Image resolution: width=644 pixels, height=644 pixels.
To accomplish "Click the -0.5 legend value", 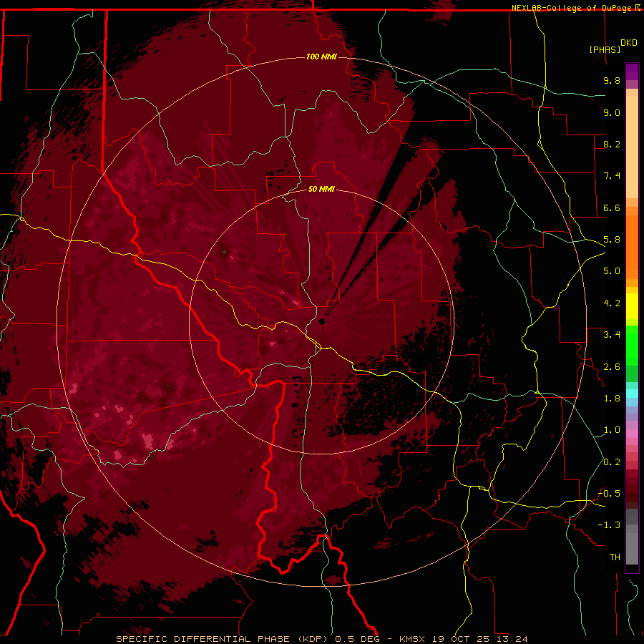I will tap(609, 494).
